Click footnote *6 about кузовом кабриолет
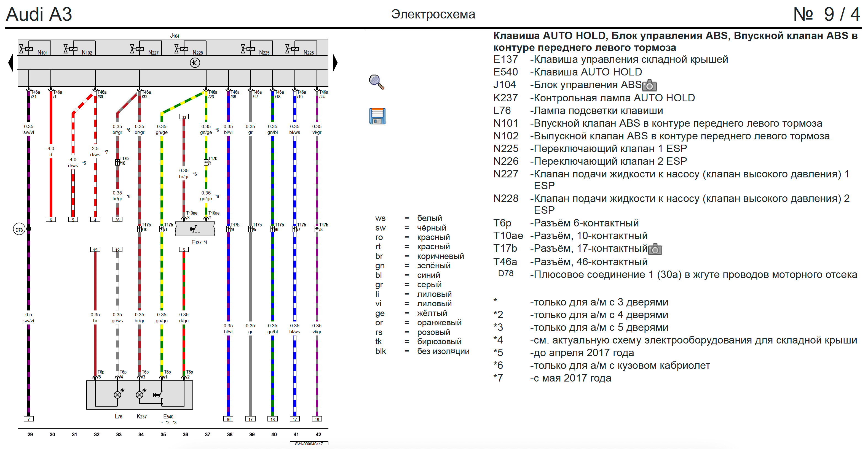Image resolution: width=868 pixels, height=449 pixels. (601, 366)
